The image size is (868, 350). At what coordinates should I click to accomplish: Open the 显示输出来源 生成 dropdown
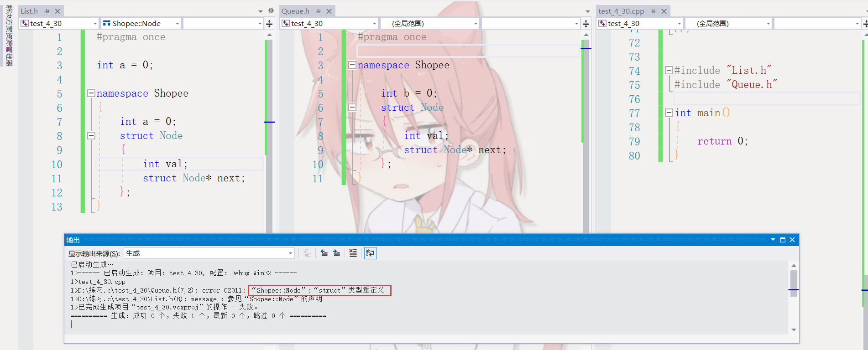click(209, 253)
